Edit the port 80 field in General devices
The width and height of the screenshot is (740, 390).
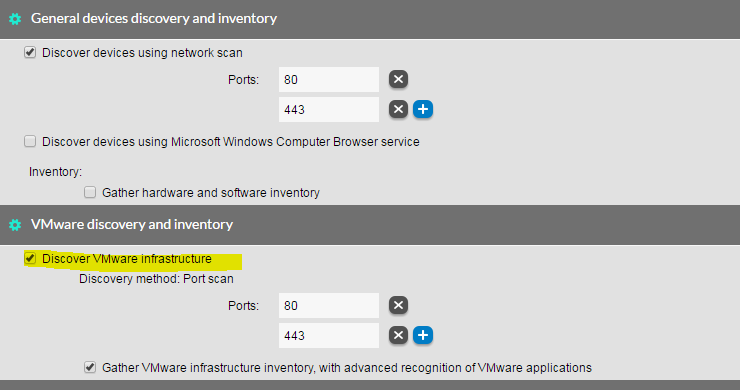[329, 79]
